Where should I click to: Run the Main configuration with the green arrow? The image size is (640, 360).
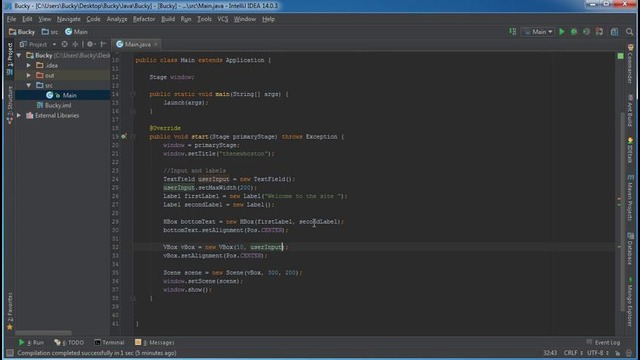coord(562,32)
